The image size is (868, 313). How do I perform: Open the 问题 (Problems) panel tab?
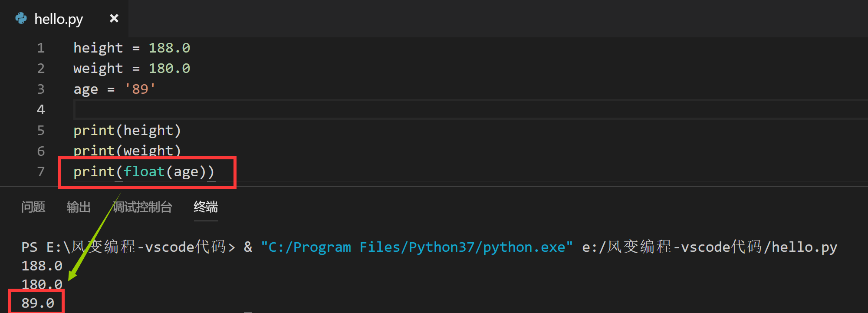pyautogui.click(x=33, y=207)
